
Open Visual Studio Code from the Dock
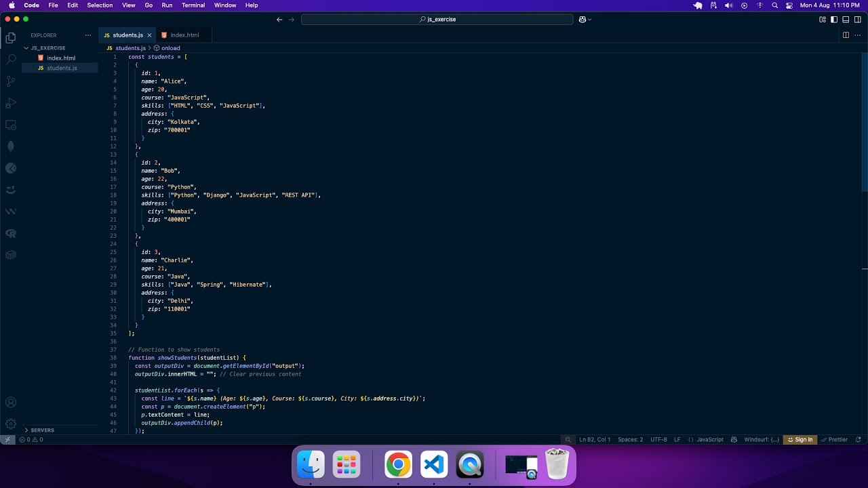point(434,465)
